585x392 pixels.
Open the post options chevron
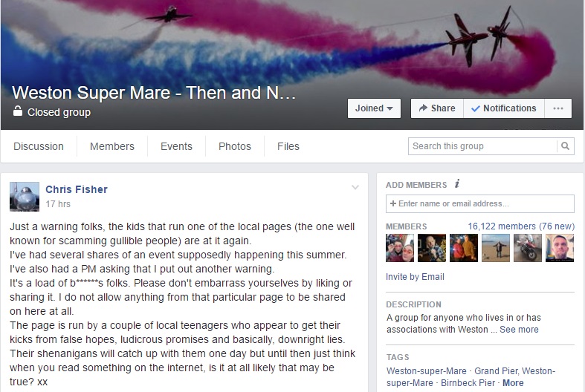(x=355, y=187)
